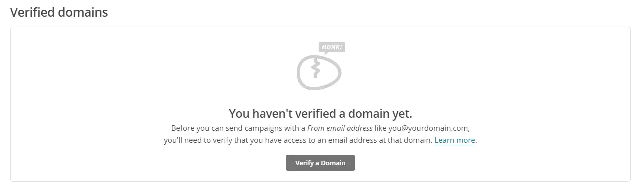Viewport: 644px width, 191px height.
Task: Click the word "campaigns" in the description
Action: click(262, 128)
